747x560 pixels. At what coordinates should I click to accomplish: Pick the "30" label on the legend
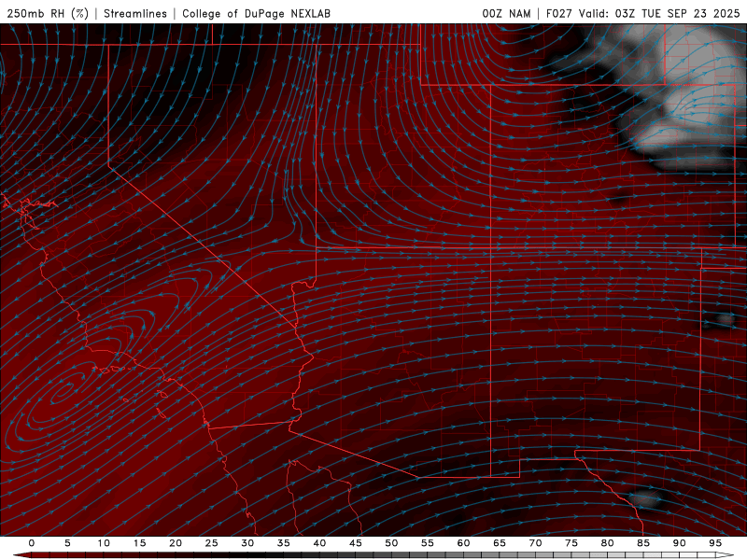pos(247,543)
